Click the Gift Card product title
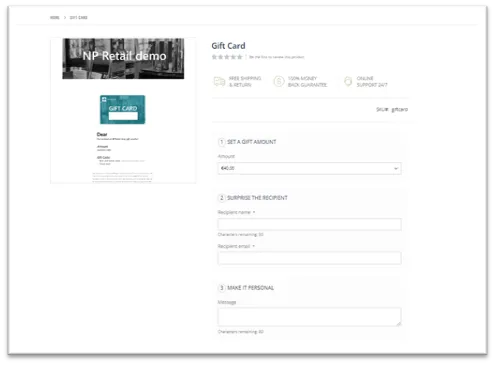 click(228, 46)
